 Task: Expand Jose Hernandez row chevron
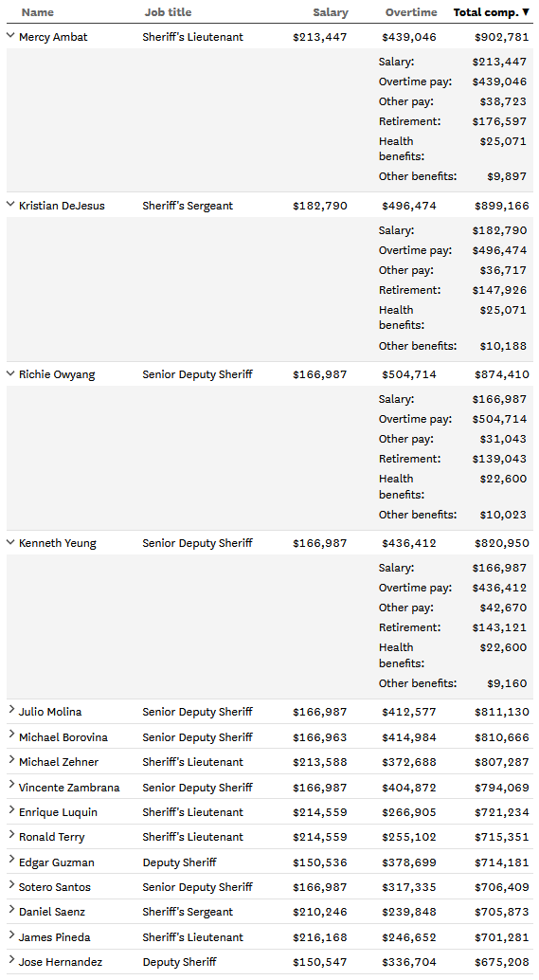click(x=11, y=959)
